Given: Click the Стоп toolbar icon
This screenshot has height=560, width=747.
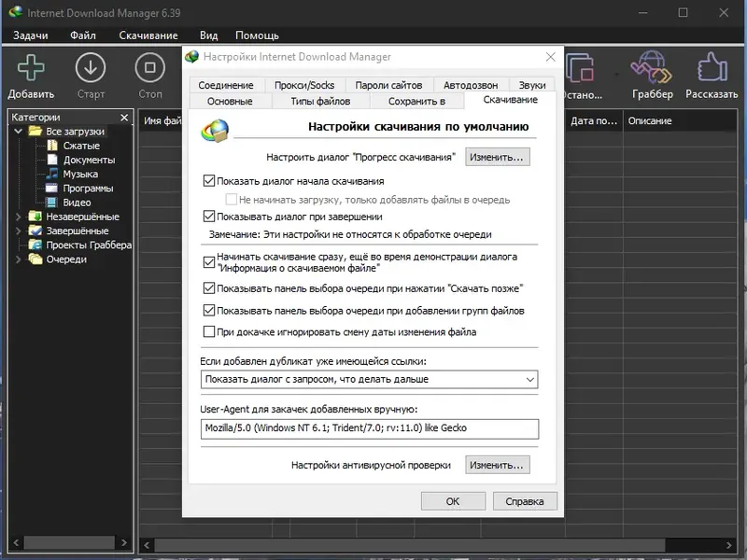Looking at the screenshot, I should point(150,67).
